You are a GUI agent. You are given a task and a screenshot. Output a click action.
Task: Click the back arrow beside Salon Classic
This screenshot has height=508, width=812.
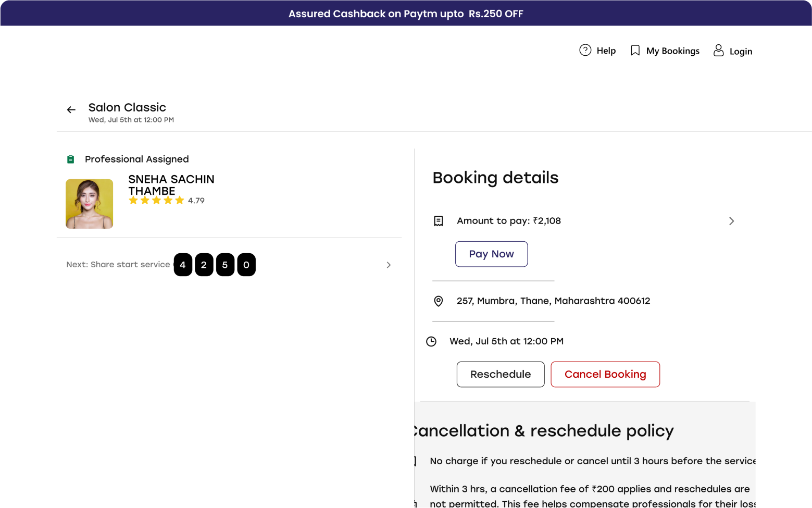71,109
